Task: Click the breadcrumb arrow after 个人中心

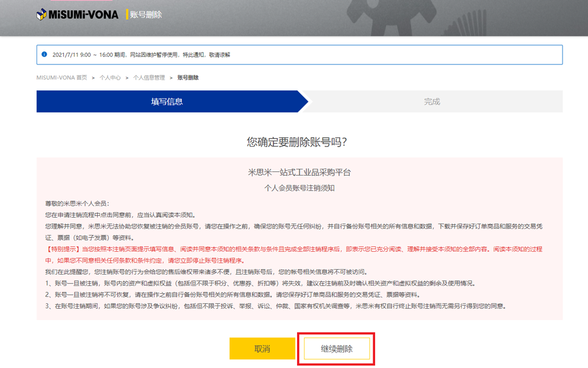Action: (x=127, y=78)
